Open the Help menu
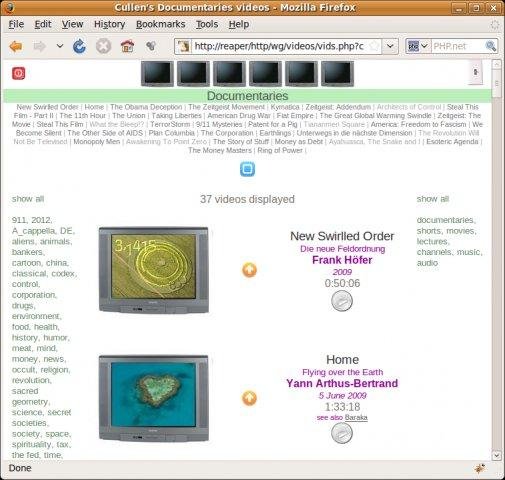The image size is (505, 480). (x=239, y=24)
